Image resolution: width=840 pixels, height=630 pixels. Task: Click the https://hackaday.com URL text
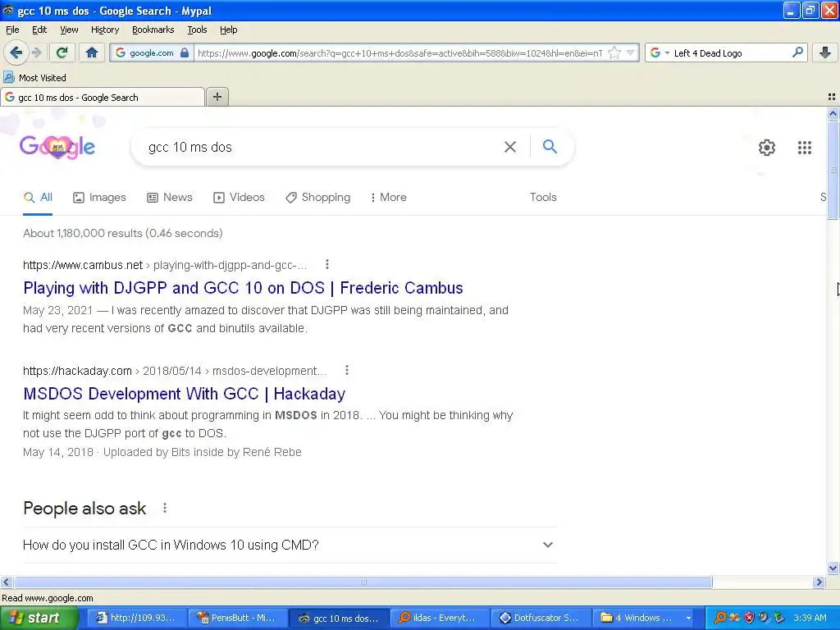pyautogui.click(x=77, y=371)
